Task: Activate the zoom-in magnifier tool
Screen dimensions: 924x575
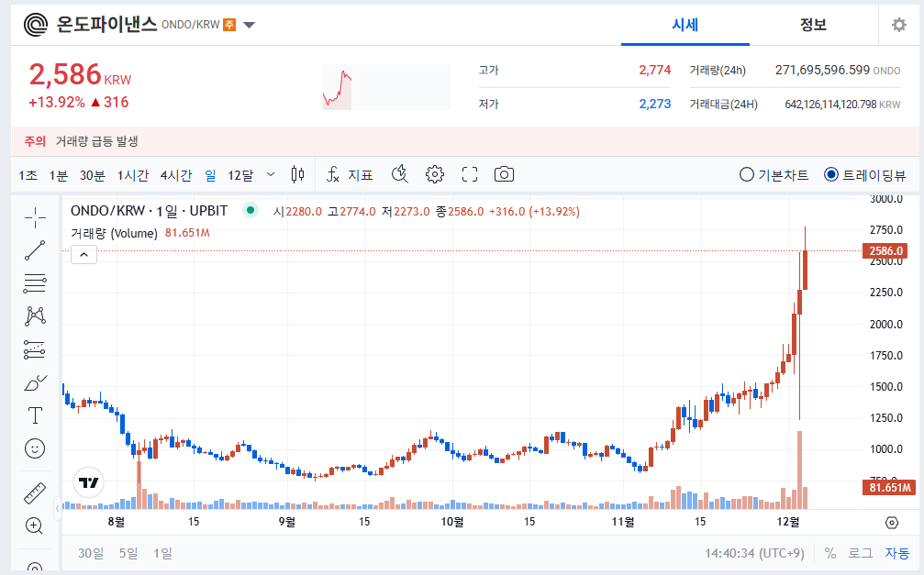Action: click(x=35, y=525)
